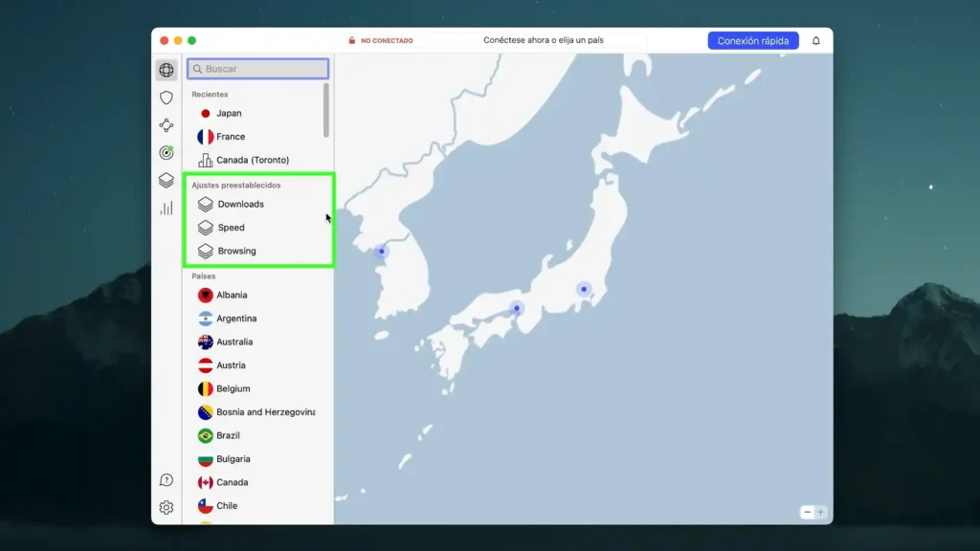Open the Meshnet panel icon
This screenshot has width=980, height=551.
[167, 124]
